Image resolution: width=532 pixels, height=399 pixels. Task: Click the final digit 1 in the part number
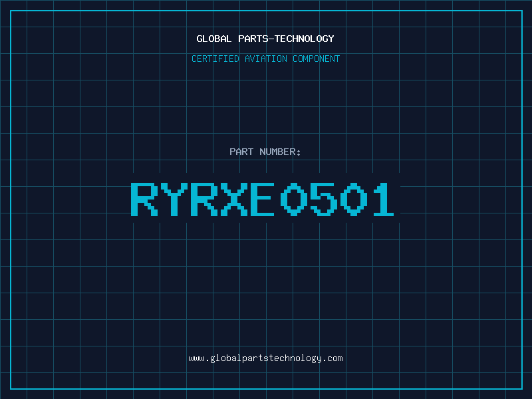pyautogui.click(x=384, y=199)
